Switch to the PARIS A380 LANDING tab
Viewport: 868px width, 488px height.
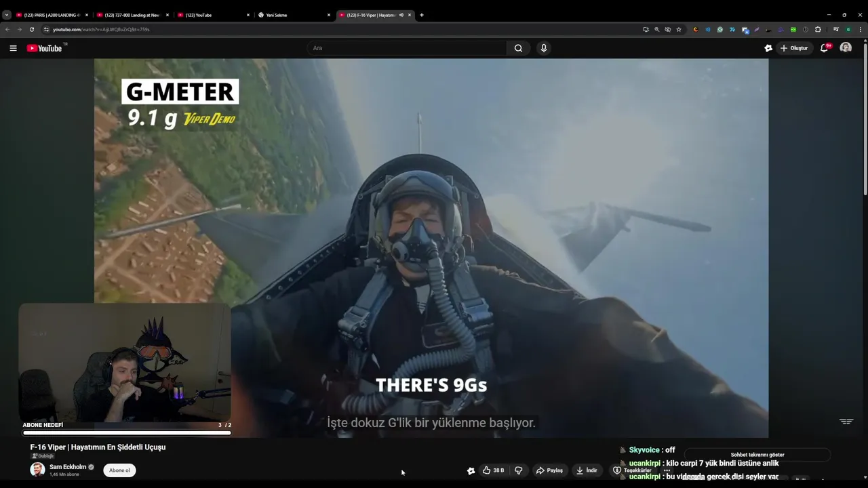[x=52, y=15]
